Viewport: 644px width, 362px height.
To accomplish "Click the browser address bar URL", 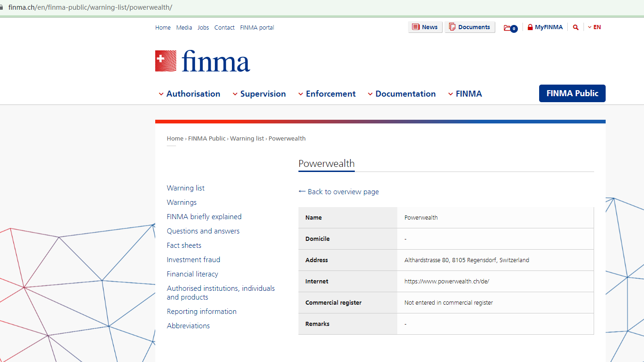I will [x=90, y=7].
